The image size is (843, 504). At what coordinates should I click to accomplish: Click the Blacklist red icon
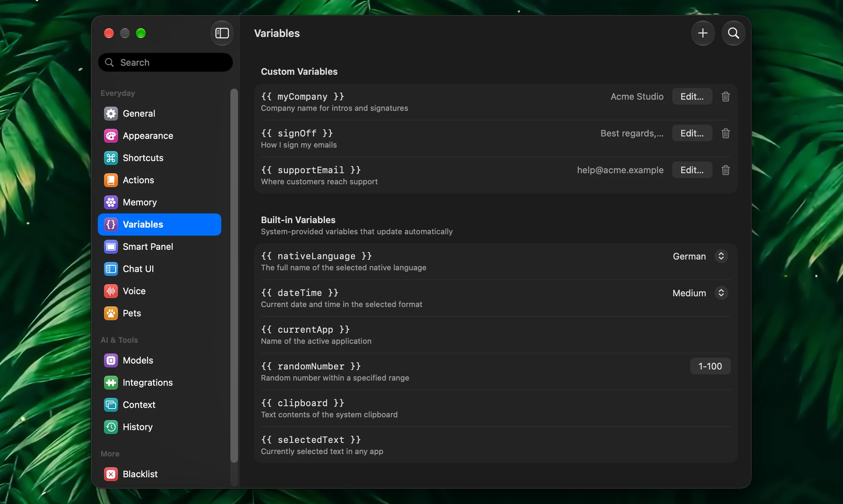click(x=111, y=474)
